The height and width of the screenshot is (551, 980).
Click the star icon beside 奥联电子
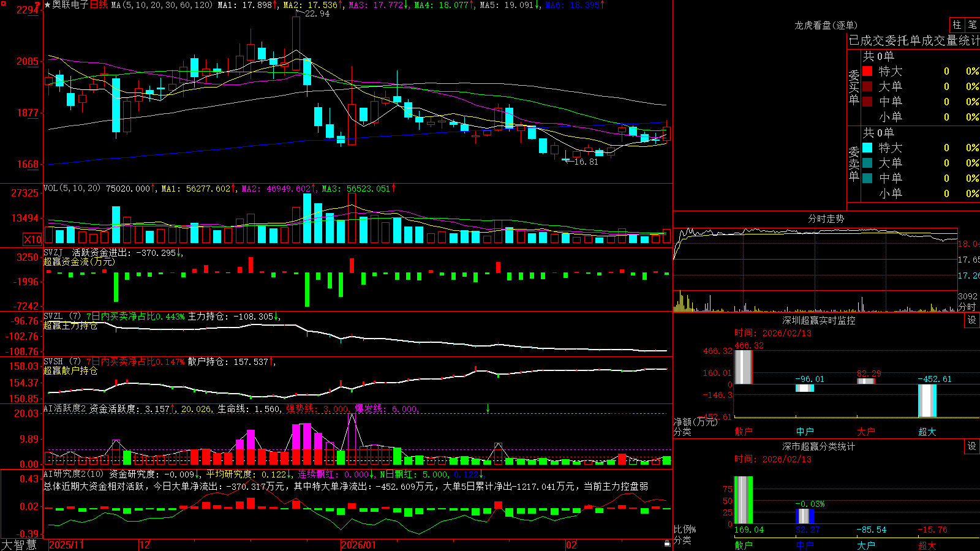click(48, 5)
